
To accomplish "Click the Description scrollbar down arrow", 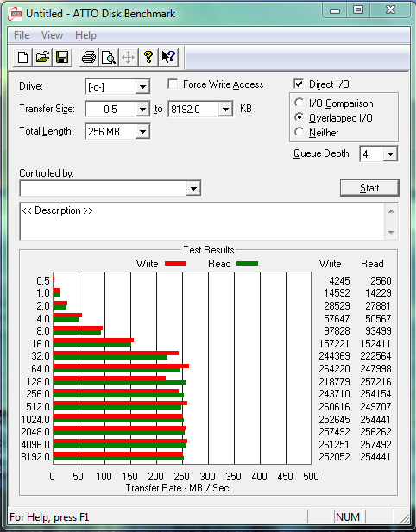I will [391, 233].
